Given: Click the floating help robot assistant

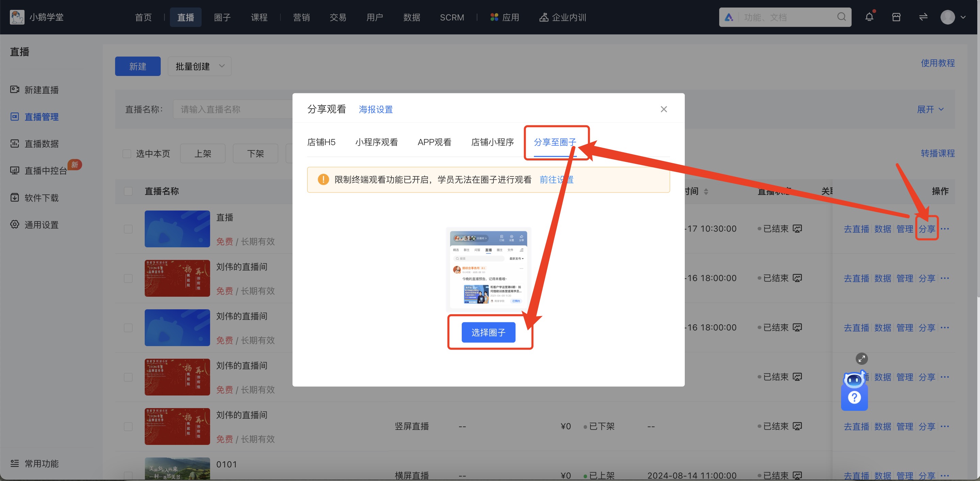Looking at the screenshot, I should coord(854,390).
